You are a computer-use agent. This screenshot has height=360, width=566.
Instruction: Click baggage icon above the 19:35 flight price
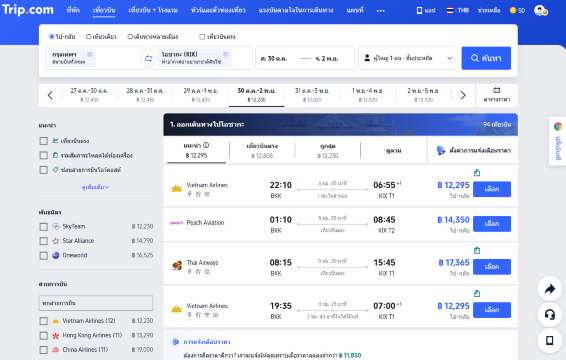[x=477, y=294]
